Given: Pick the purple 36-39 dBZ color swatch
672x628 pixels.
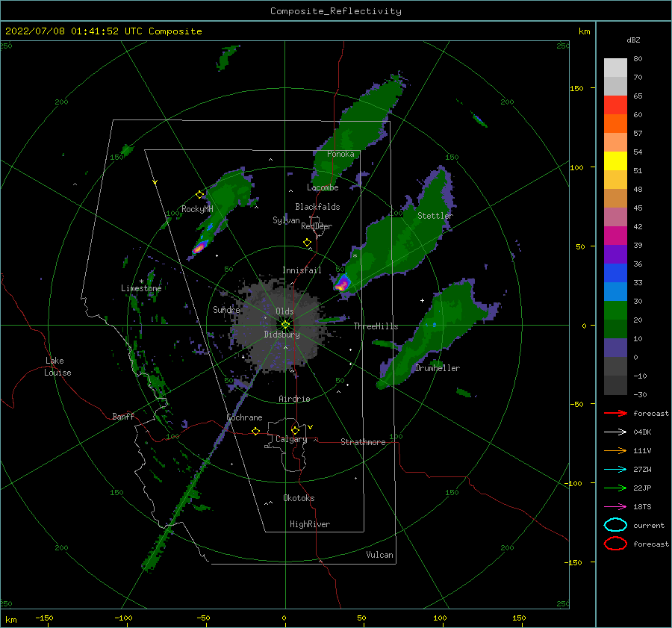Looking at the screenshot, I should pyautogui.click(x=615, y=254).
